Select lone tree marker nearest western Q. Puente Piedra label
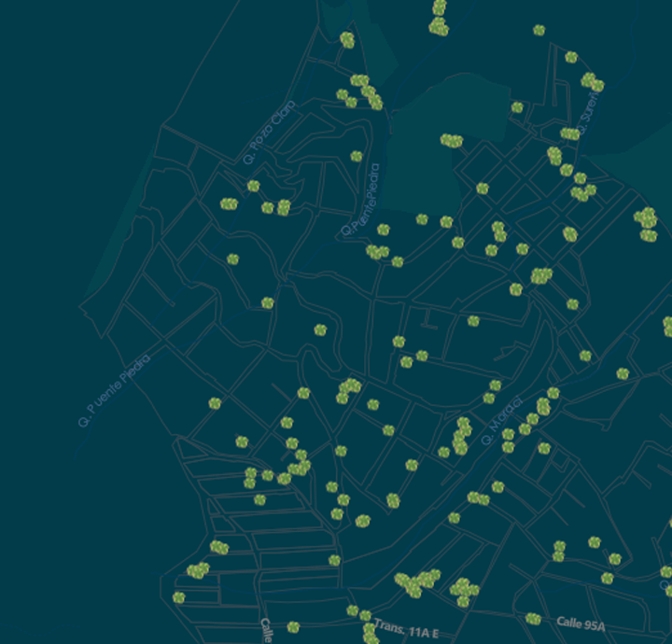This screenshot has width=672, height=644. point(215,403)
